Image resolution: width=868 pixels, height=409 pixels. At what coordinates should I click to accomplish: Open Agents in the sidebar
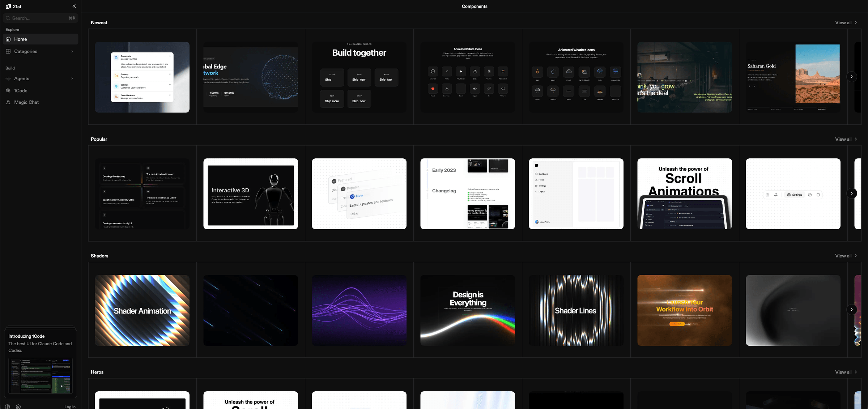tap(41, 78)
